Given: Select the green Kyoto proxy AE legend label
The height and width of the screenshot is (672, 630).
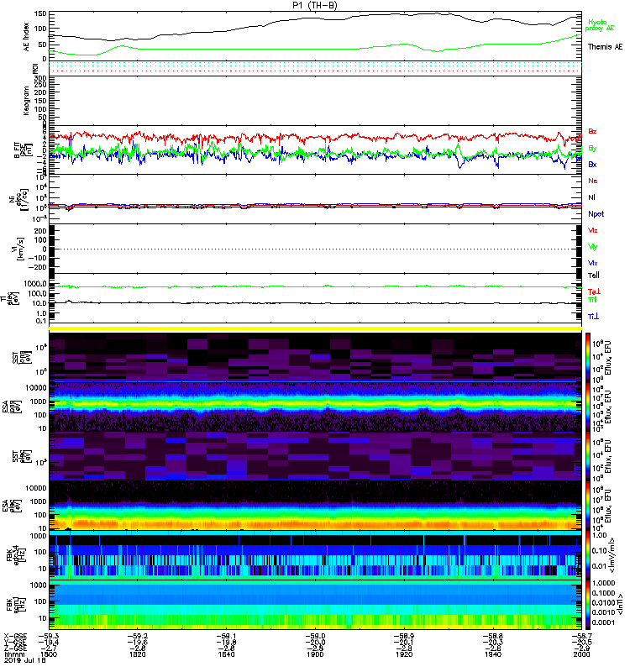Looking at the screenshot, I should tap(603, 25).
